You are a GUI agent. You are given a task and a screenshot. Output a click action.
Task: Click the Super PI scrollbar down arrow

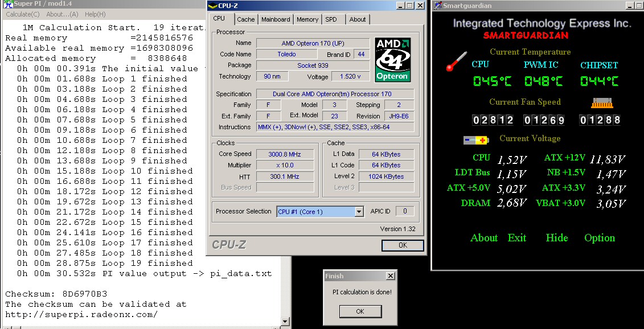pos(285,321)
